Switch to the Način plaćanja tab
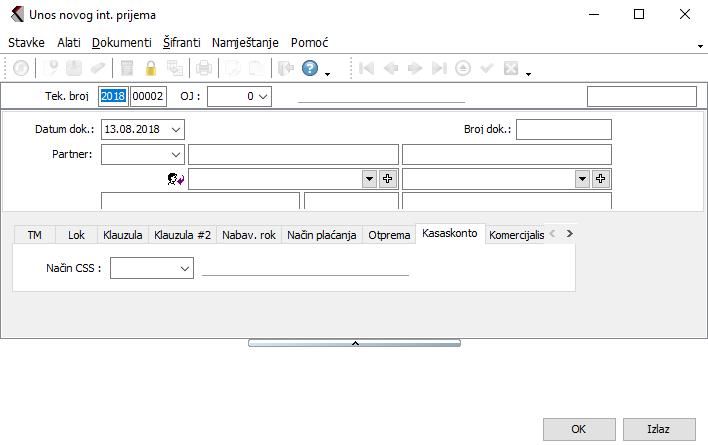Screen dimensions: 708x445 tap(321, 235)
